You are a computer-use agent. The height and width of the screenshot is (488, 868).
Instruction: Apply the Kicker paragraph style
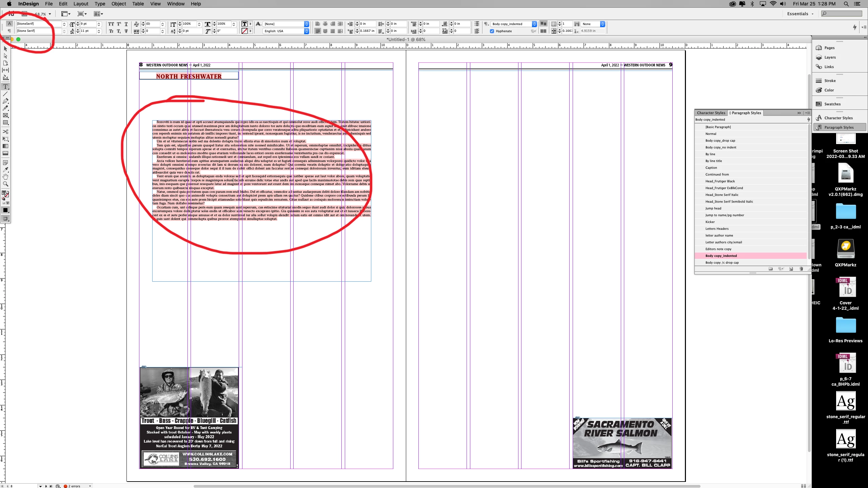coord(710,222)
